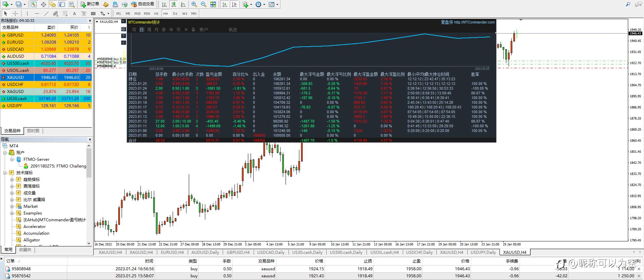Select the horizontal line drawing tool
644x280 pixels.
pos(37,13)
